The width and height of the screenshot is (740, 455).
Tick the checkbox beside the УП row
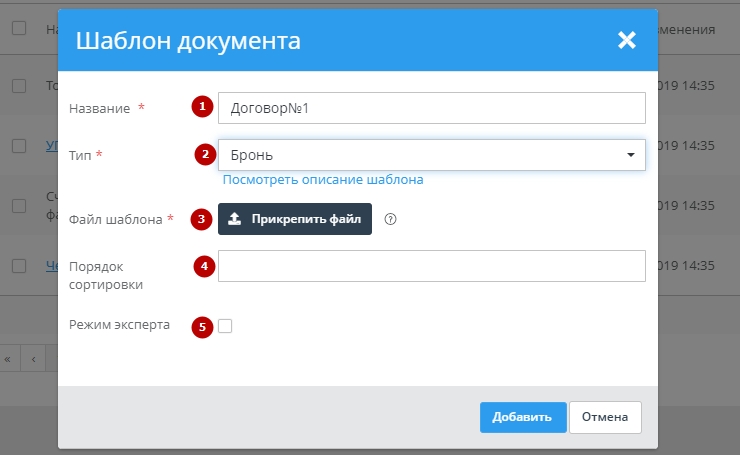click(19, 146)
